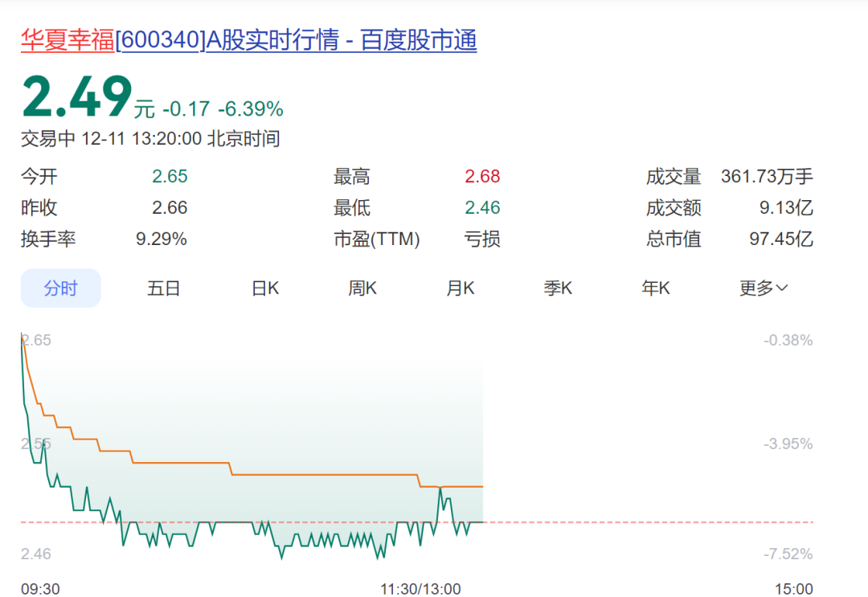Click the 百度股市通 blue title text
The width and height of the screenshot is (868, 597).
tap(418, 41)
